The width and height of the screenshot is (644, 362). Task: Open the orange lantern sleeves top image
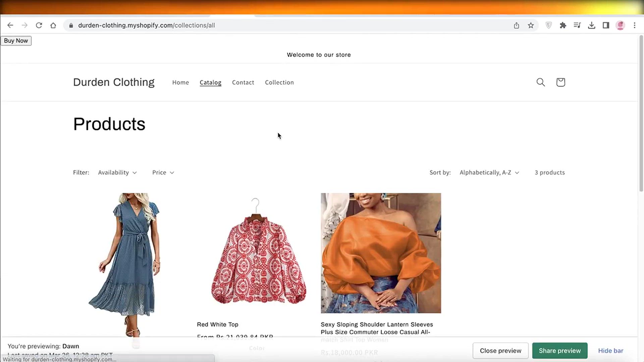click(381, 253)
